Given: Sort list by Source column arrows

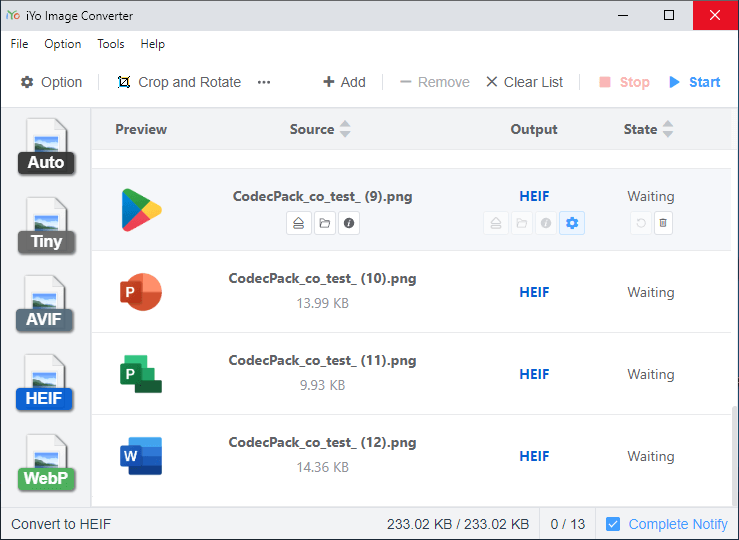Looking at the screenshot, I should pyautogui.click(x=345, y=129).
